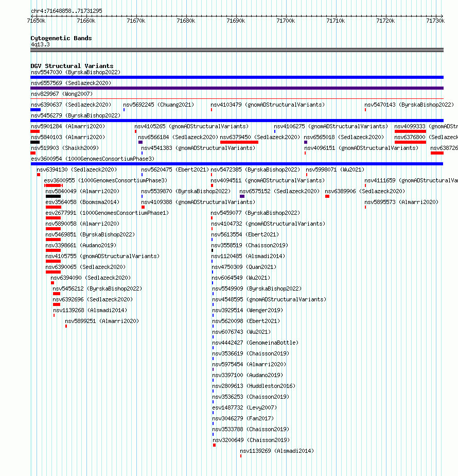This screenshot has height=476, width=458.
Task: Click nsv6394090 (Sedlazeck2020) label
Action: (x=91, y=278)
